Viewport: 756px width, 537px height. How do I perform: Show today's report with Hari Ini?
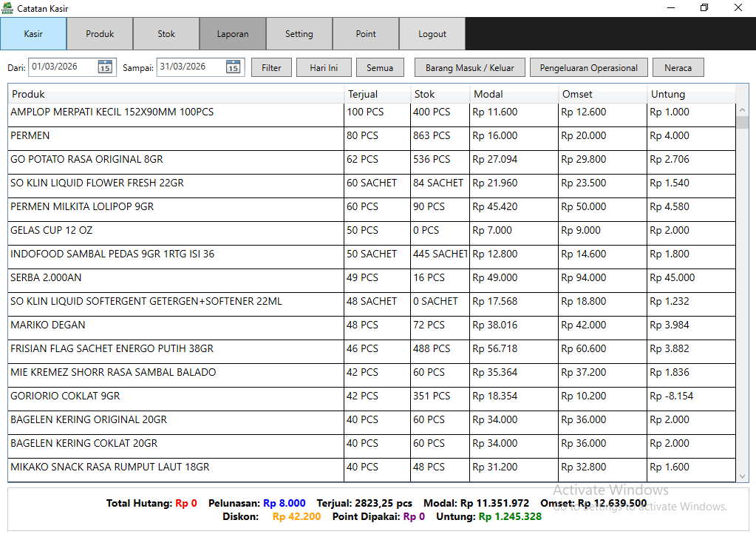coord(324,68)
